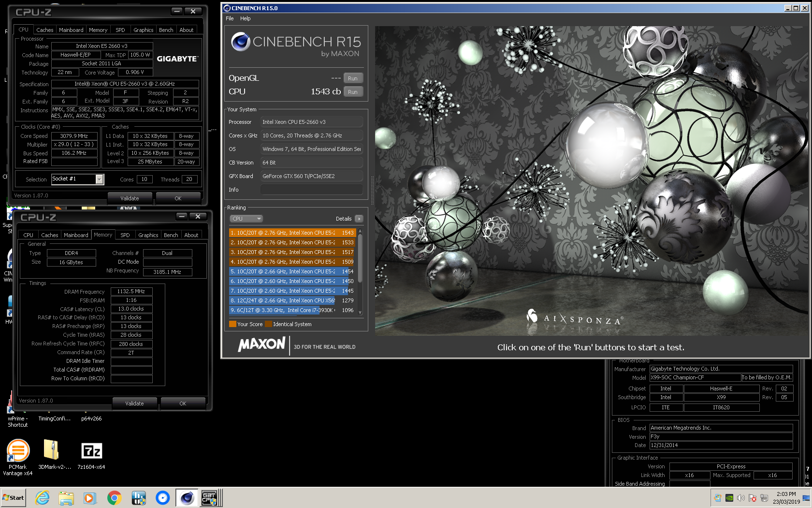The width and height of the screenshot is (812, 508).
Task: Click the NB Frequency 3185.1 MHz value
Action: coord(167,272)
